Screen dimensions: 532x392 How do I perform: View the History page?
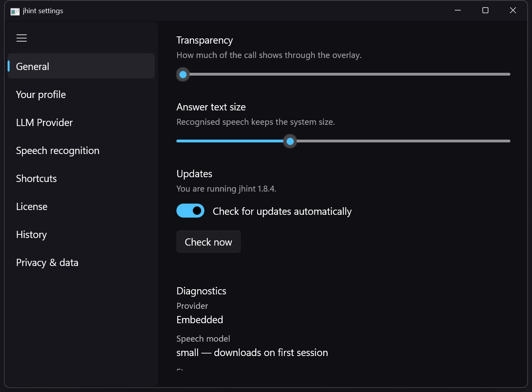pos(81,234)
